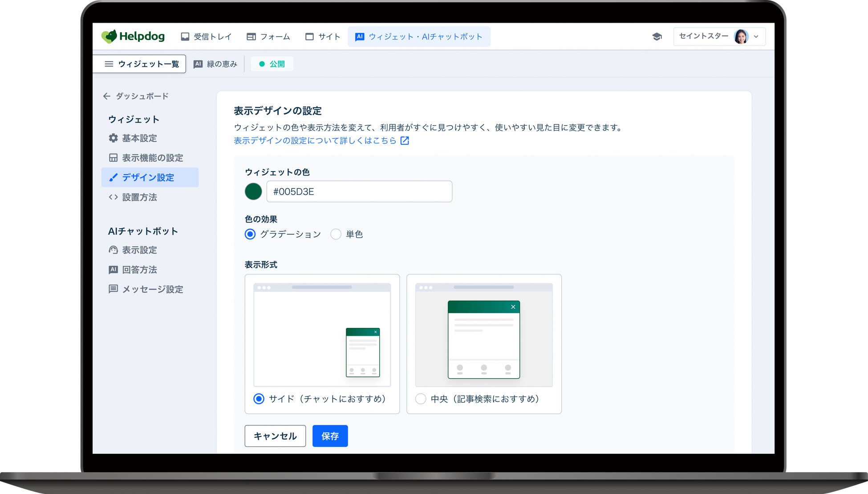Open the green widget color swatch
Screen dimensions: 868x494
[x=253, y=192]
